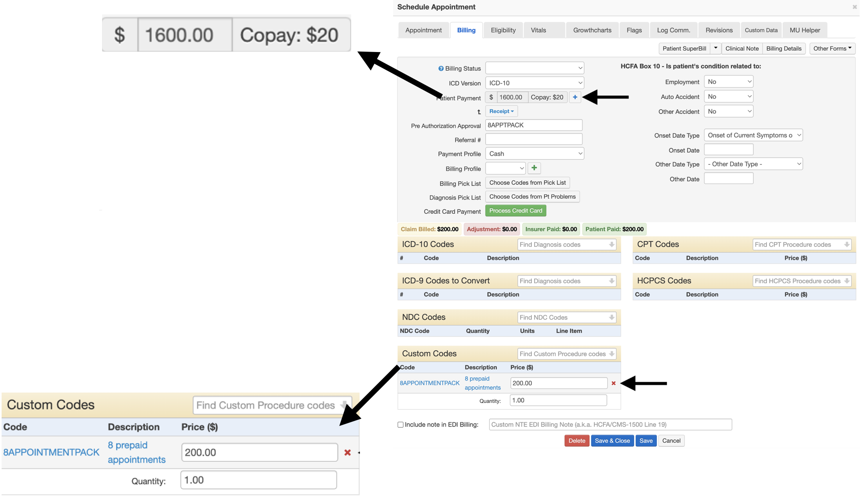Select the Billing tab
The height and width of the screenshot is (501, 868).
pyautogui.click(x=466, y=30)
